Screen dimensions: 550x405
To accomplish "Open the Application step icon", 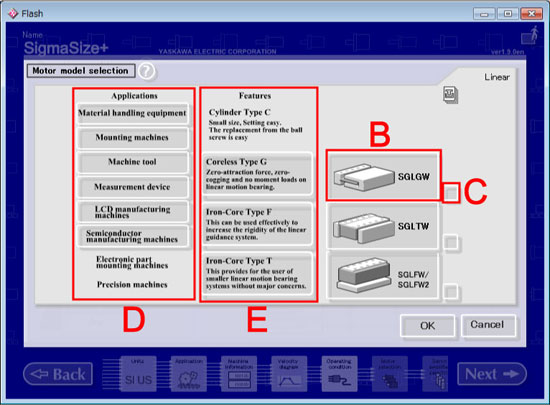I will [x=189, y=374].
